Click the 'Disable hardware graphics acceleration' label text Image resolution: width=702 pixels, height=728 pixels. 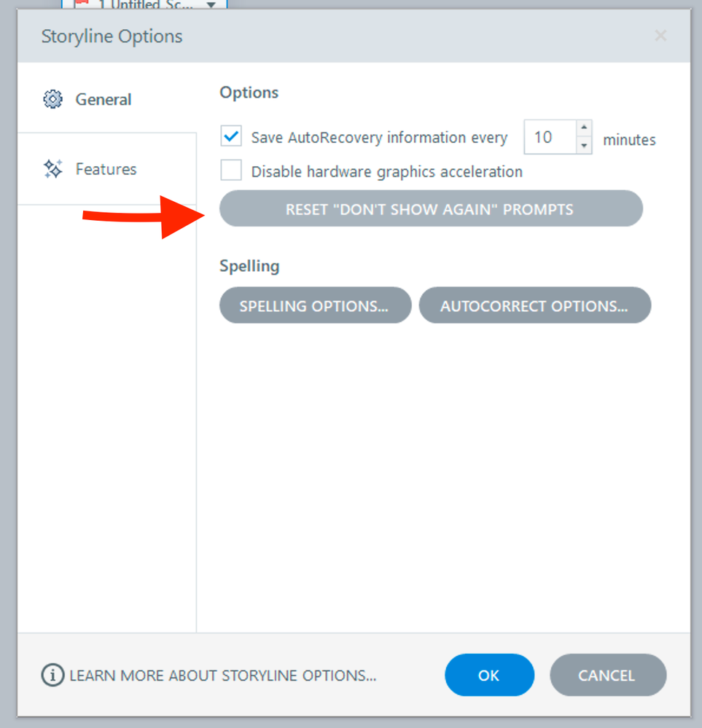[x=386, y=172]
